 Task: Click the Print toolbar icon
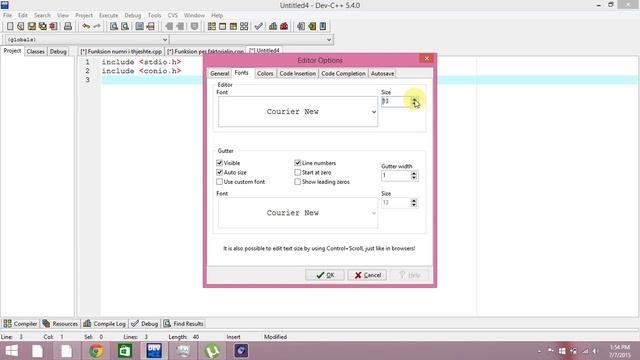tap(68, 27)
